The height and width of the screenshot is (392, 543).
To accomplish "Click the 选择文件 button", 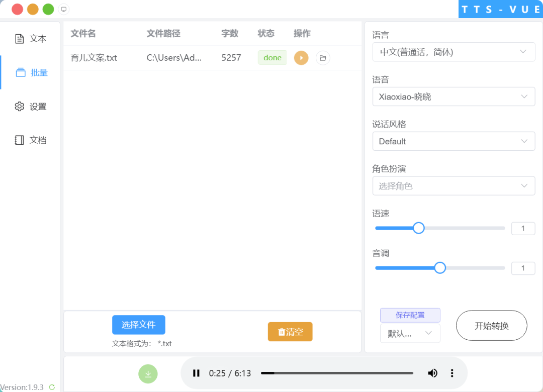I will pos(139,325).
